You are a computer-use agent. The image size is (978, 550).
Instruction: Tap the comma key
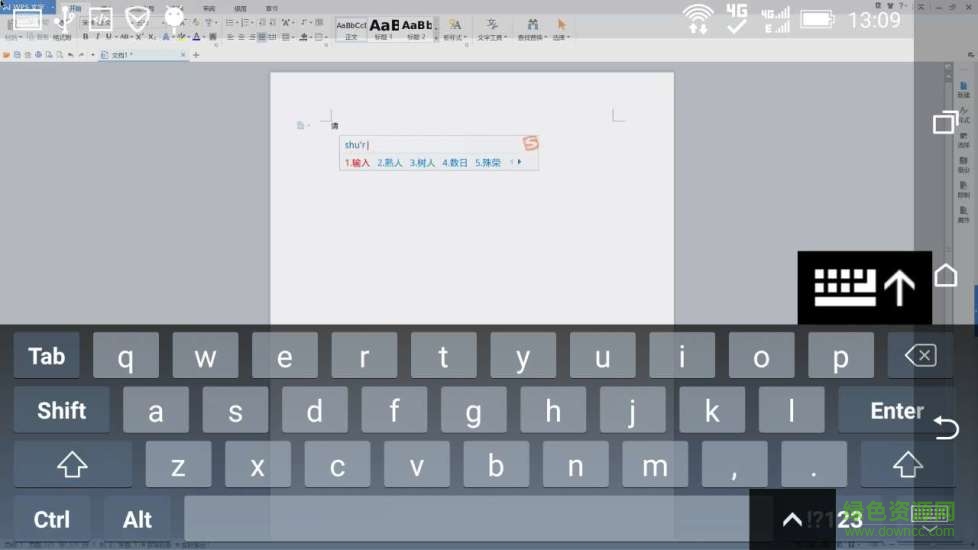[x=734, y=465]
